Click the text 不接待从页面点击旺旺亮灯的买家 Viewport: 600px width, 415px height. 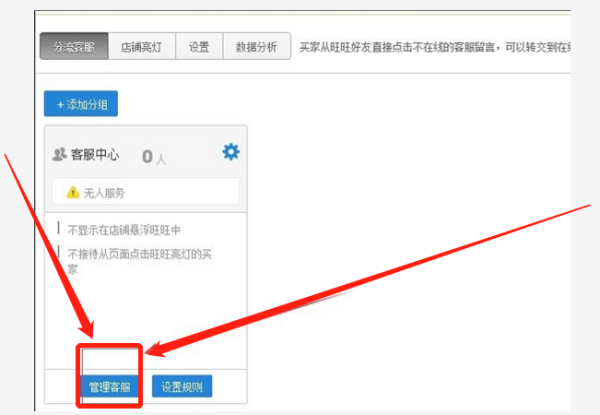[140, 262]
